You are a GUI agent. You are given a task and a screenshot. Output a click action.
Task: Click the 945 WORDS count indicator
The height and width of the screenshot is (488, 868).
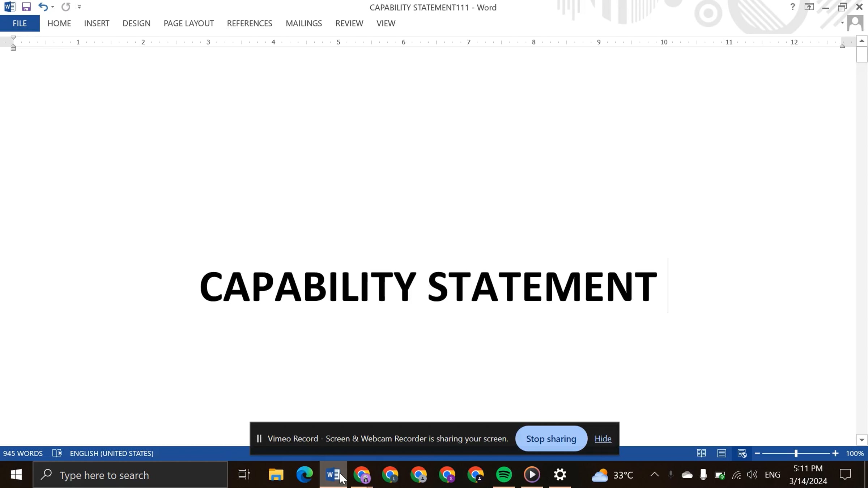pyautogui.click(x=23, y=453)
